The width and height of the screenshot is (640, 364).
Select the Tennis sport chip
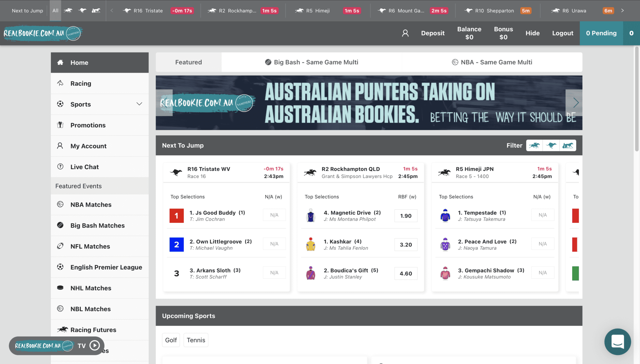196,340
